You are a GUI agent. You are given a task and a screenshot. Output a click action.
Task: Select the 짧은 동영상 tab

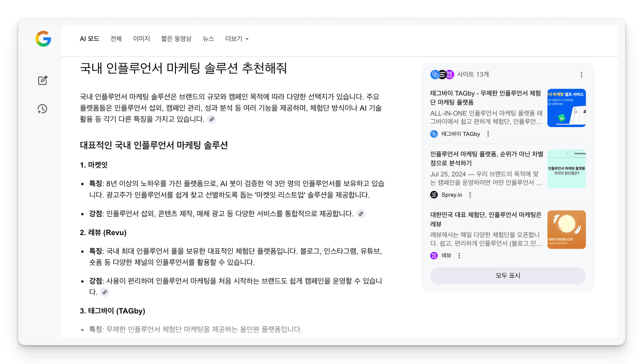click(176, 39)
